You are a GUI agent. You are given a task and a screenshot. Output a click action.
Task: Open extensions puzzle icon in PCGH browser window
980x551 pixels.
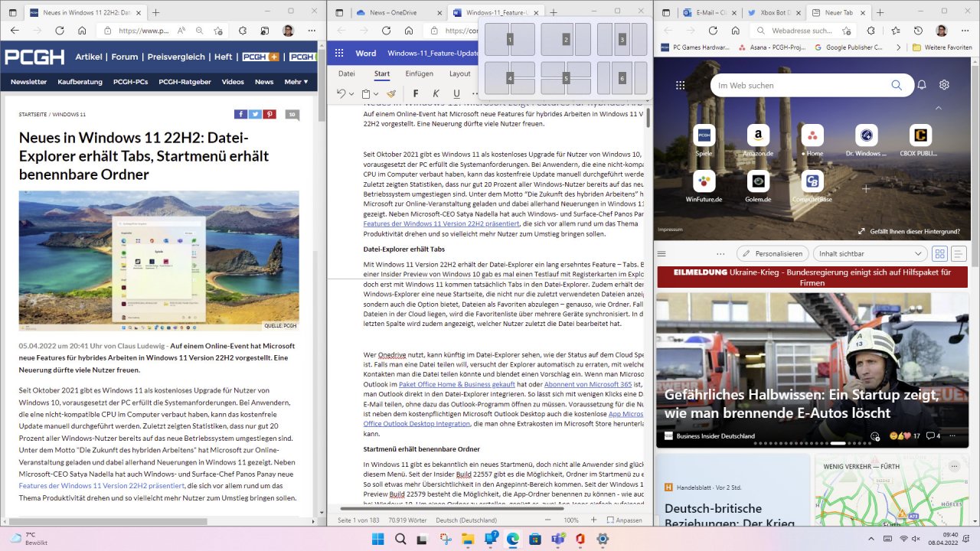coord(242,31)
